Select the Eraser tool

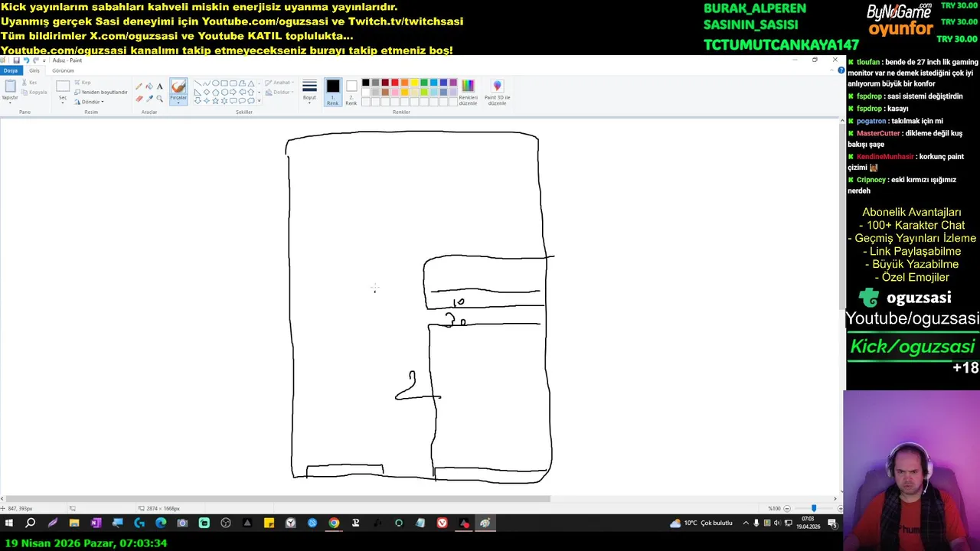coord(139,99)
